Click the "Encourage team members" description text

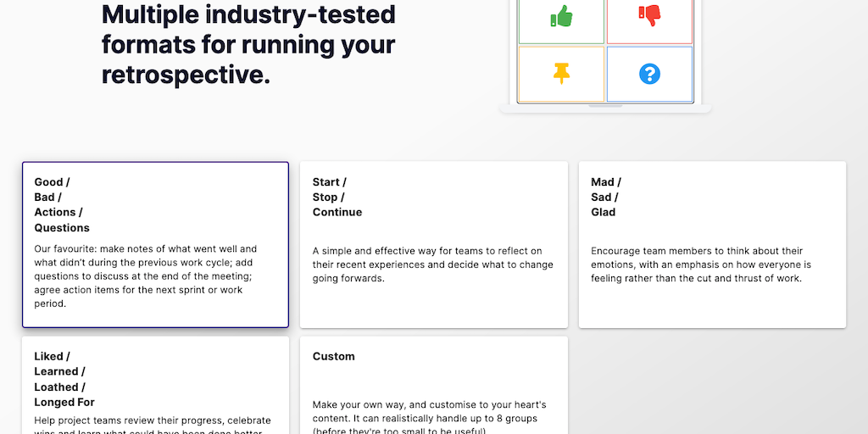700,264
